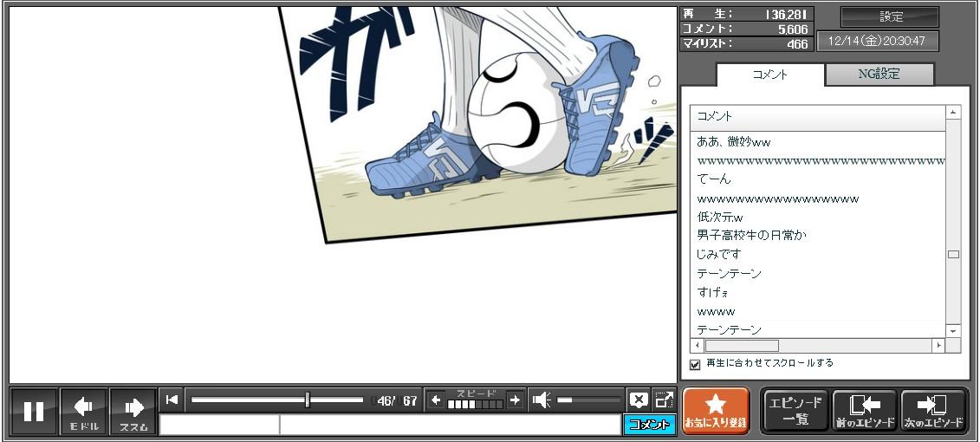Enter fullscreen with the expand icon
980x442 pixels.
[665, 400]
